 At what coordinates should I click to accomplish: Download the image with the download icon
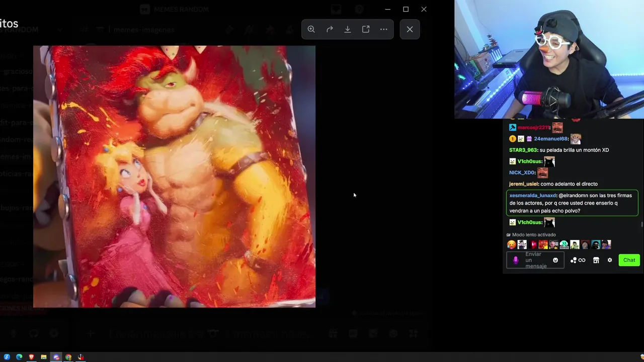coord(348,30)
